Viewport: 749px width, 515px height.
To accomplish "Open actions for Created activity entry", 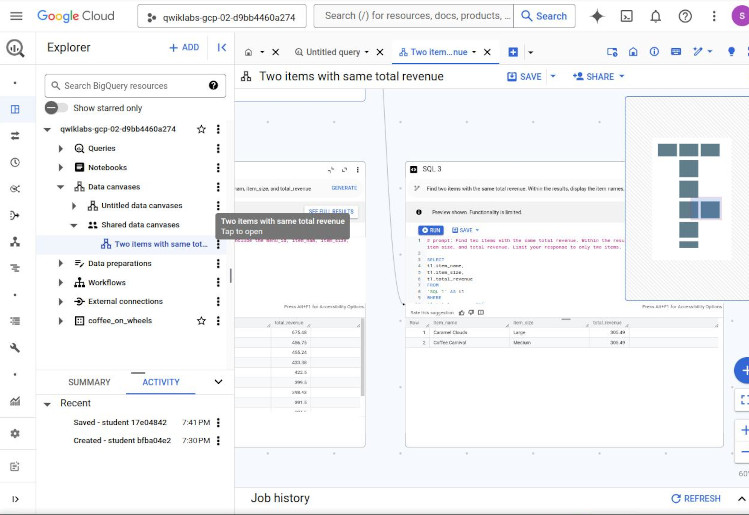I will click(218, 440).
